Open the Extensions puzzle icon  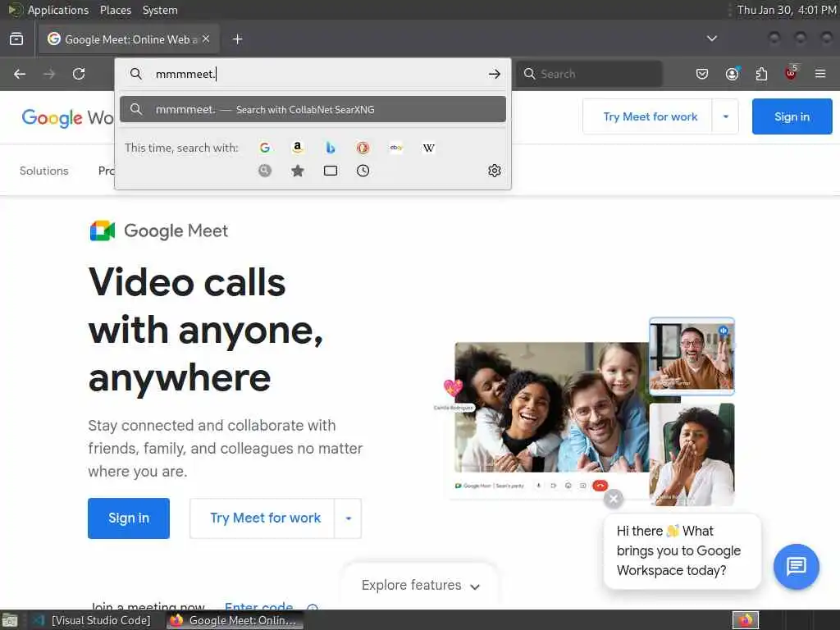(761, 74)
